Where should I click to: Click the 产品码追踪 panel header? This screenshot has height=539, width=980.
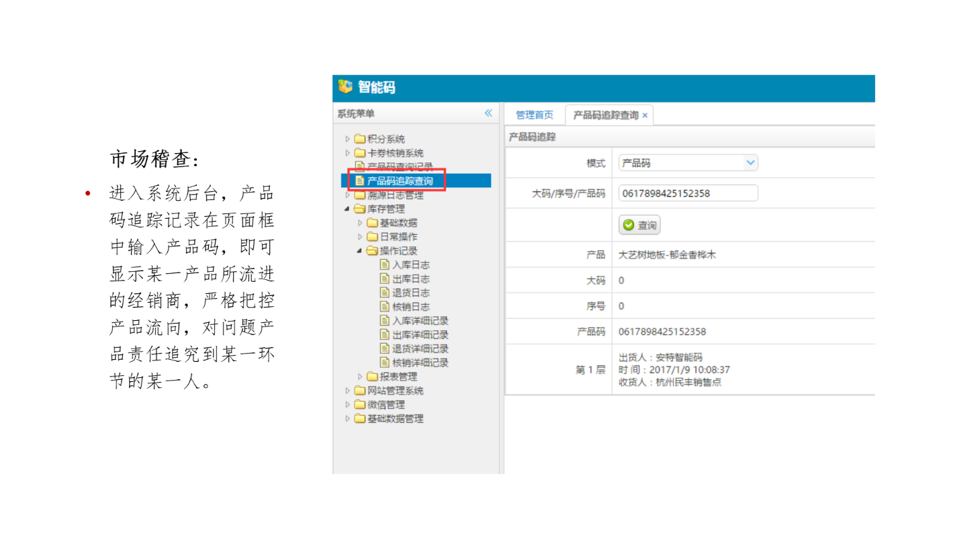690,137
